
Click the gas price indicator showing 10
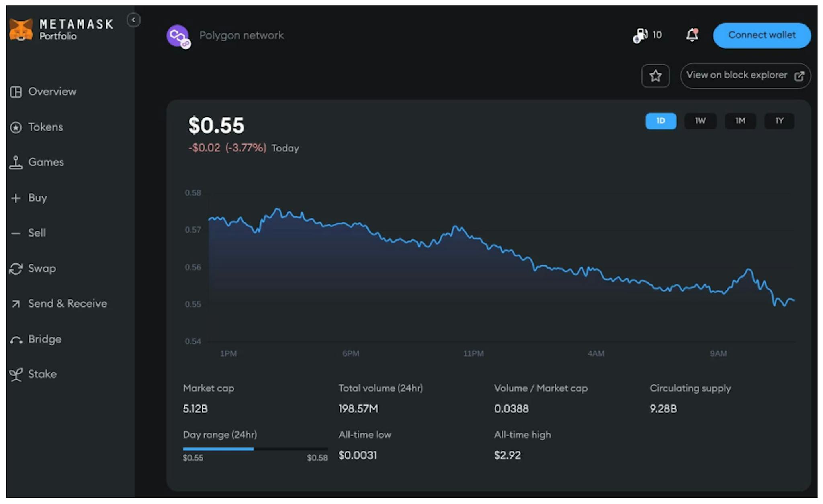(647, 35)
